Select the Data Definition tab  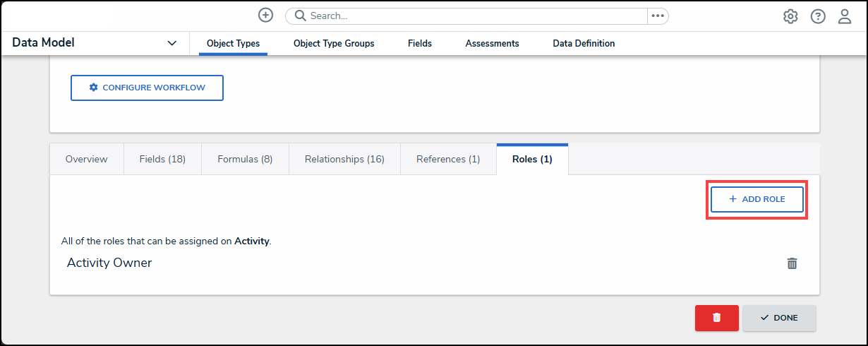[x=584, y=44]
